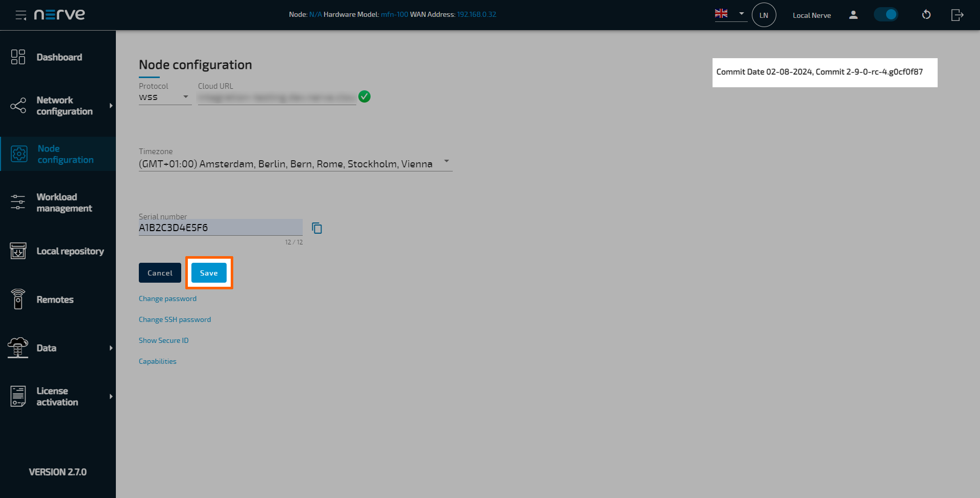This screenshot has width=980, height=498.
Task: Click the Node configuration page heading
Action: pyautogui.click(x=195, y=65)
